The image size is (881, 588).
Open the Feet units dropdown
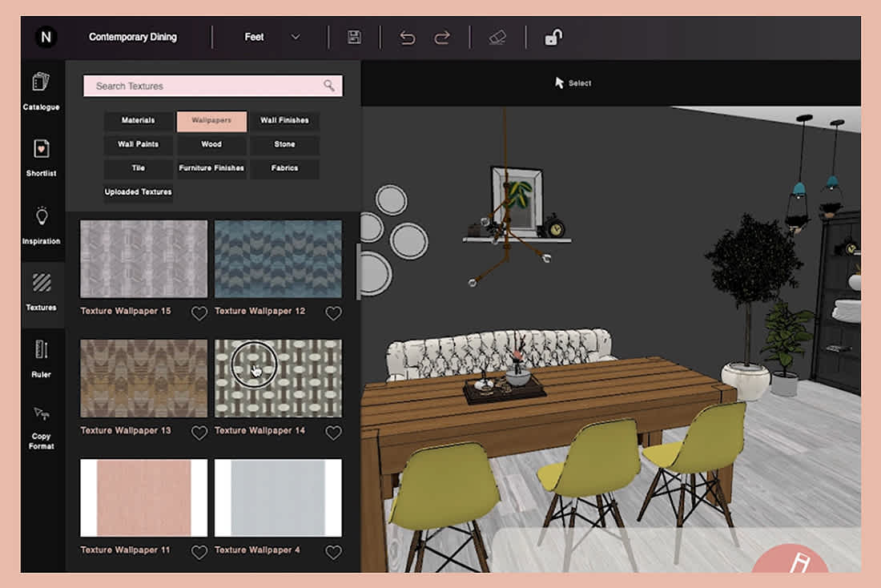pos(272,37)
